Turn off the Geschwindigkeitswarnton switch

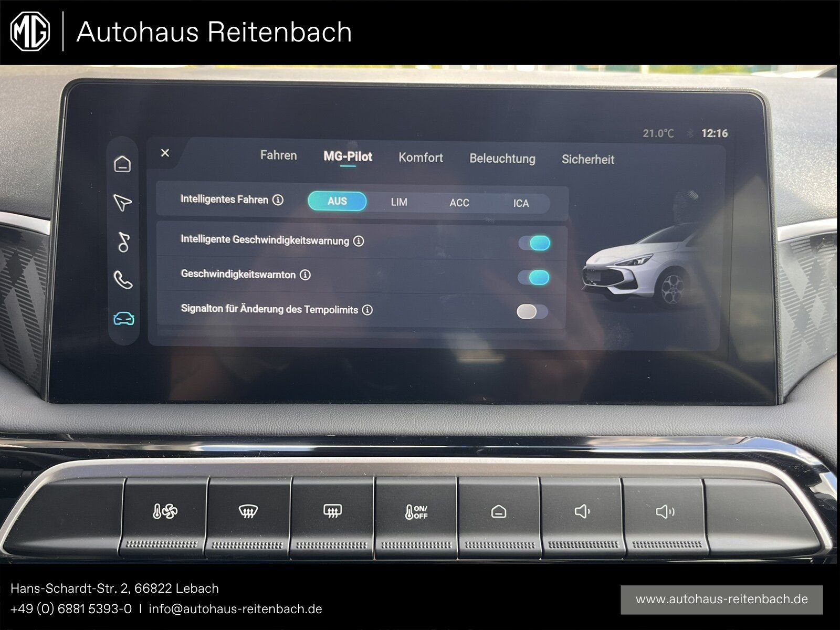coord(533,277)
